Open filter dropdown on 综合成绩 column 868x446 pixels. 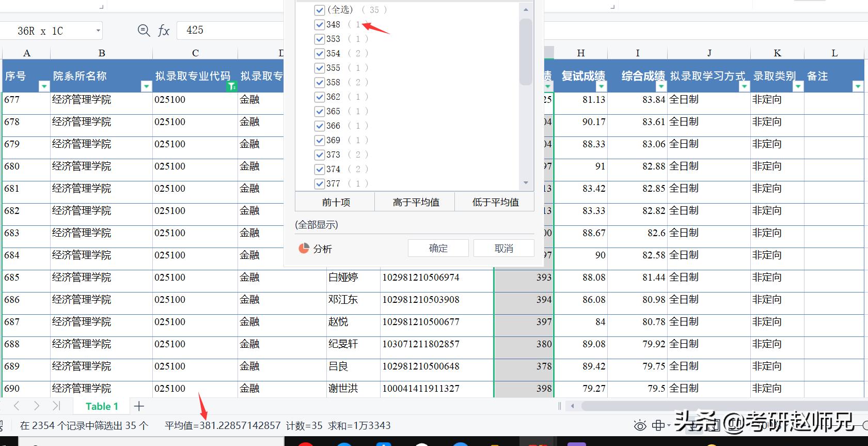[x=661, y=86]
